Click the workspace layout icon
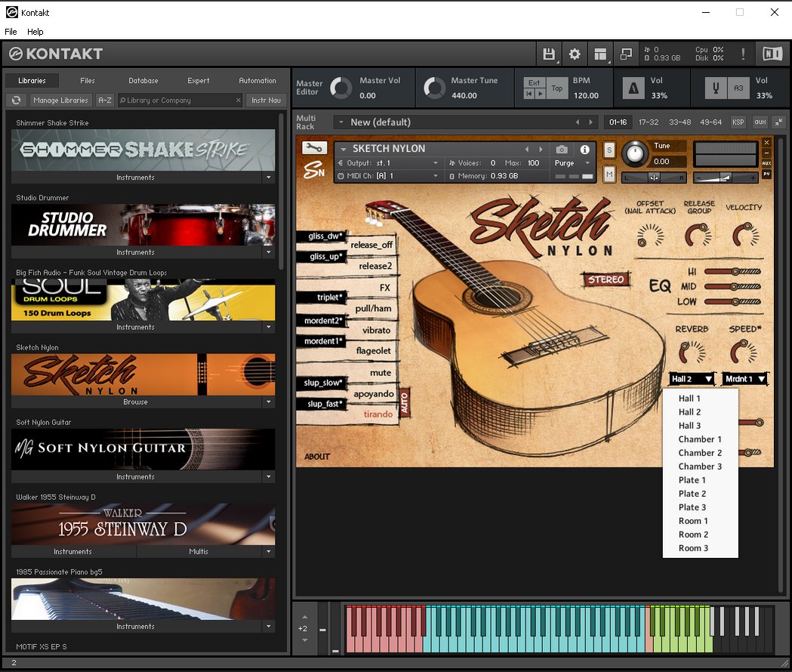This screenshot has width=792, height=672. click(x=600, y=54)
